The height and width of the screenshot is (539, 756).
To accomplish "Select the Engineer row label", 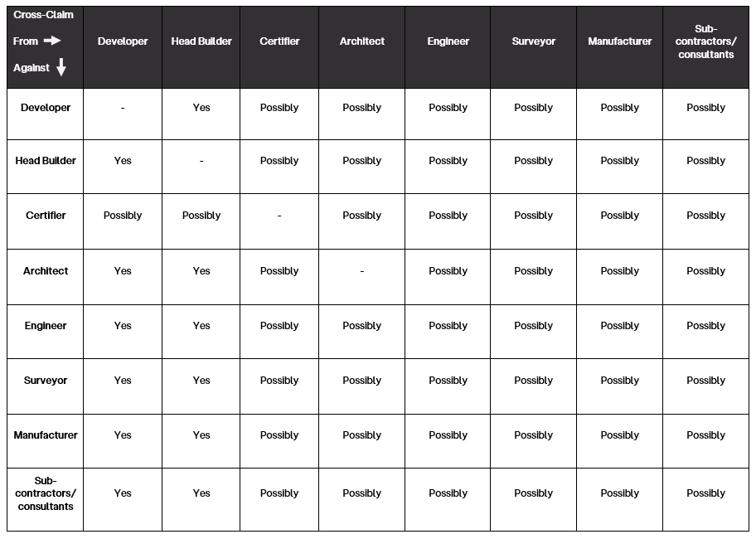I will [46, 326].
